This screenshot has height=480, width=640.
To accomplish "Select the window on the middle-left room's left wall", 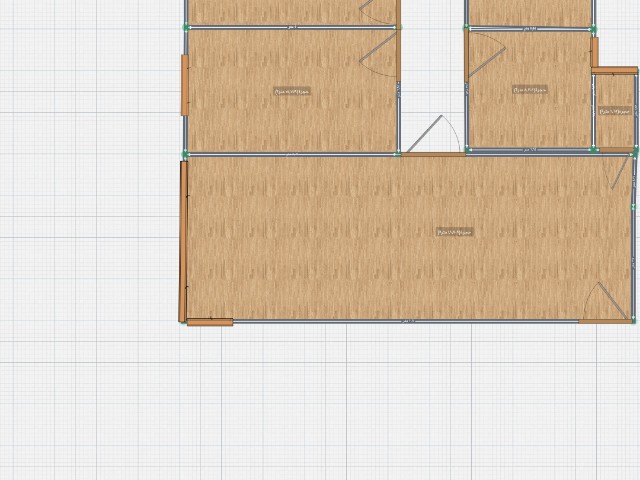I will [x=185, y=85].
